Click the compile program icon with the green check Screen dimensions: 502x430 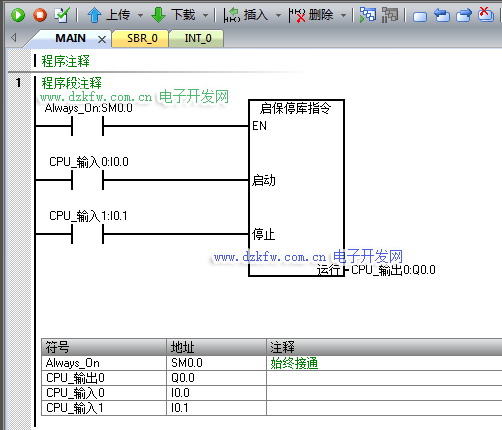(x=62, y=15)
